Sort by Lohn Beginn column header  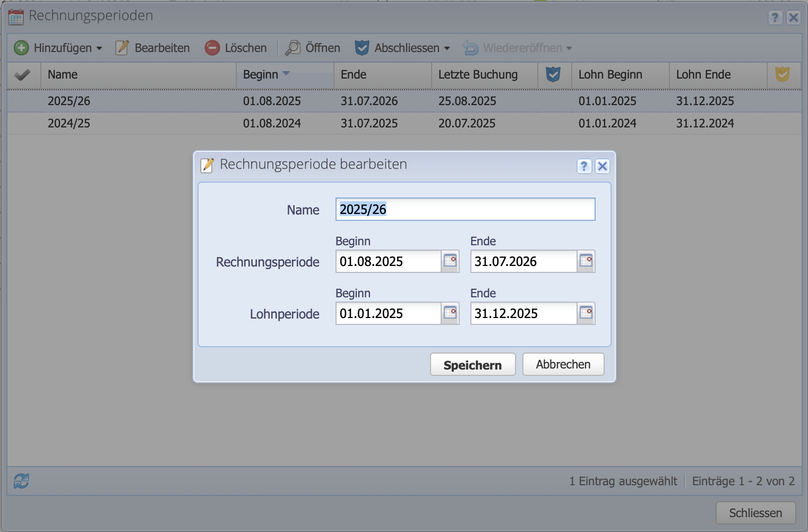pyautogui.click(x=621, y=74)
